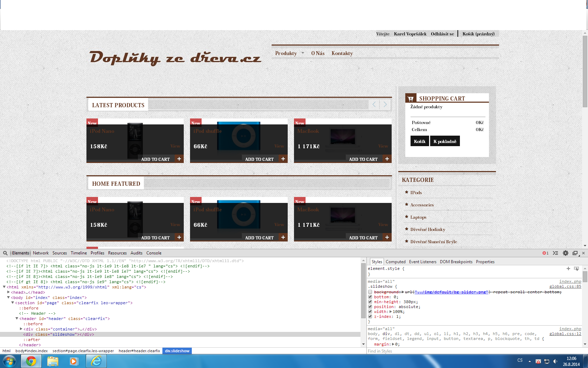Click the DevTools search magnifier icon

tap(5, 253)
